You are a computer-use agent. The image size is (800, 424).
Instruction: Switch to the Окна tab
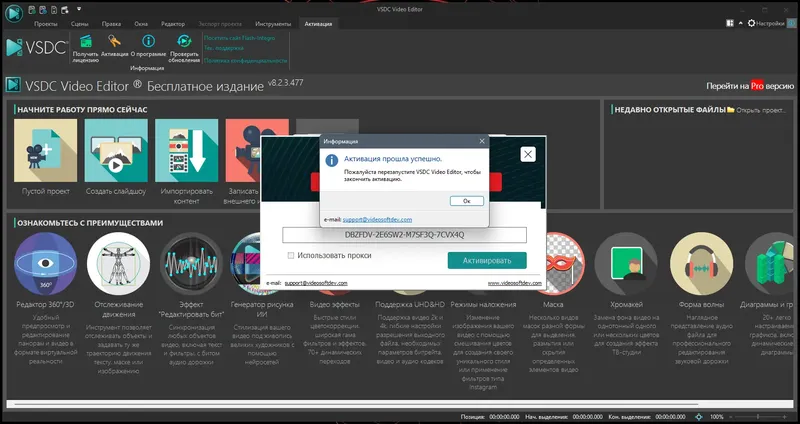[141, 24]
